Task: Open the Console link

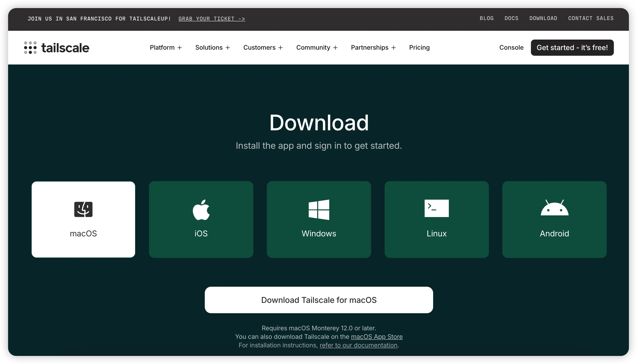Action: pos(511,47)
